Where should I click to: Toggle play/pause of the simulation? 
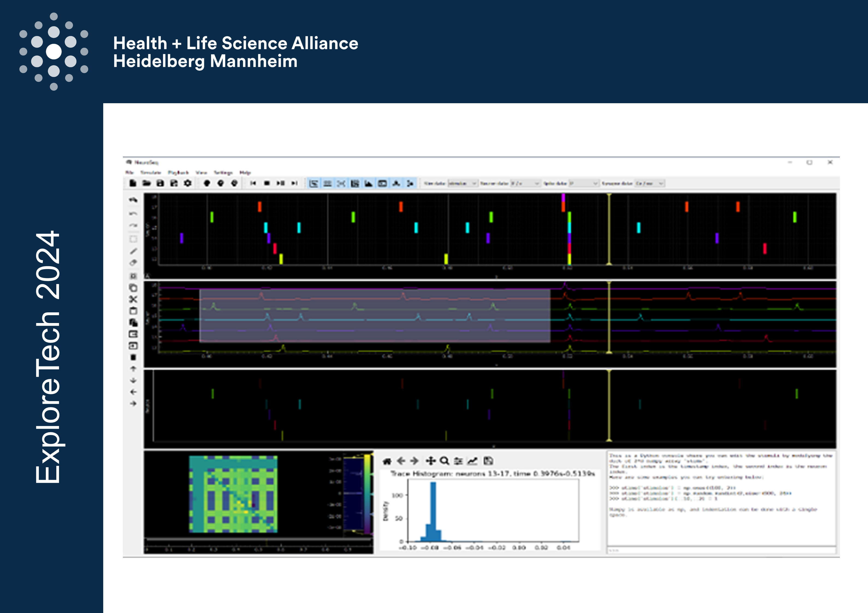[x=280, y=183]
